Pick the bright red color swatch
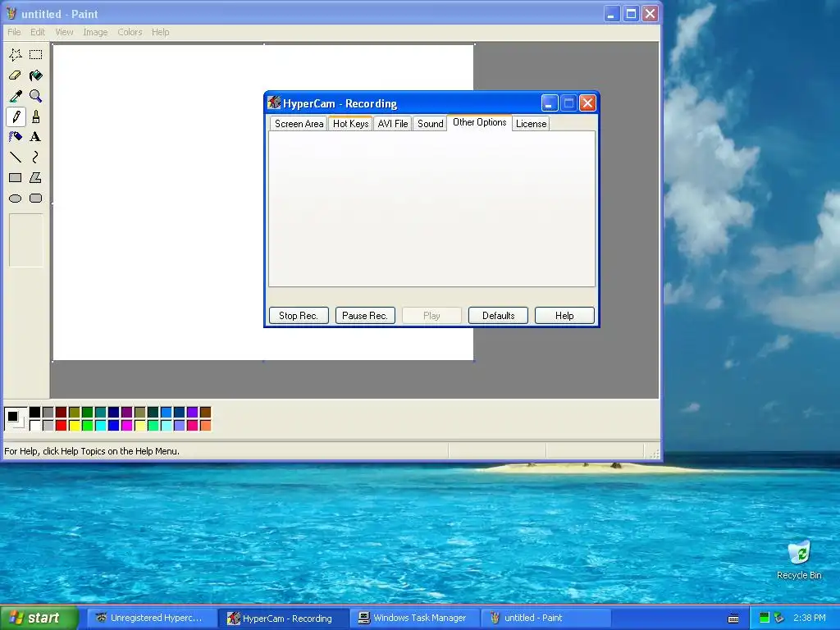The image size is (840, 630). point(61,426)
